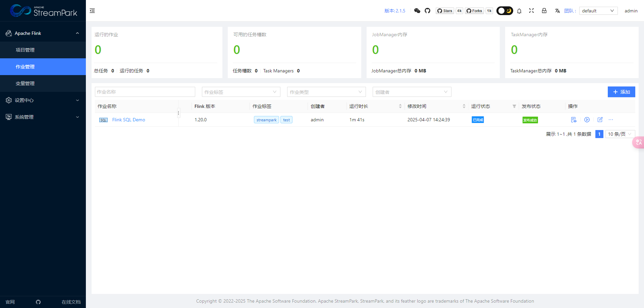Lock the screen with the lock icon
Image resolution: width=644 pixels, height=308 pixels.
coord(544,11)
